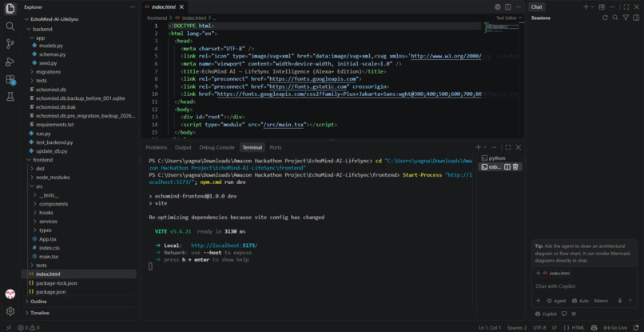The width and height of the screenshot is (644, 332).
Task: Open the Source Control view
Action: point(10,44)
